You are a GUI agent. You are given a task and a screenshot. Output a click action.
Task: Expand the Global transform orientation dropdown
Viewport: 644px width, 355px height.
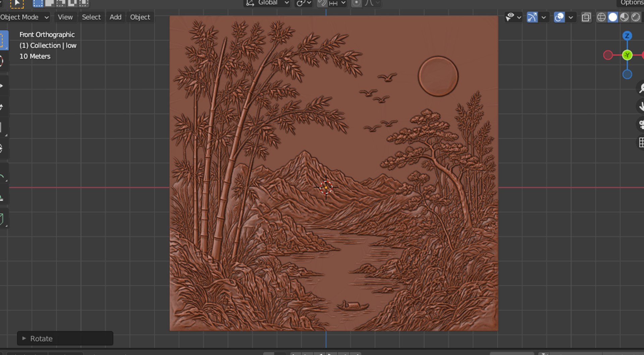tap(267, 3)
